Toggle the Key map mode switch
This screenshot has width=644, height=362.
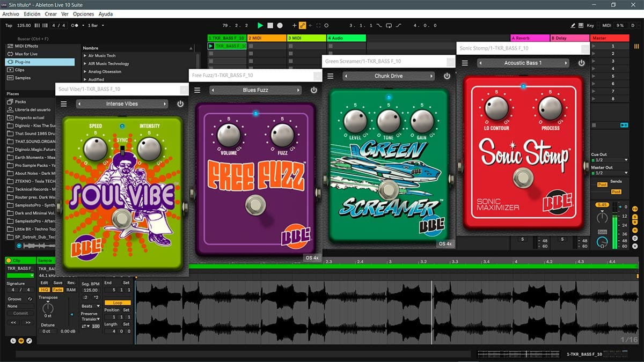[x=590, y=25]
